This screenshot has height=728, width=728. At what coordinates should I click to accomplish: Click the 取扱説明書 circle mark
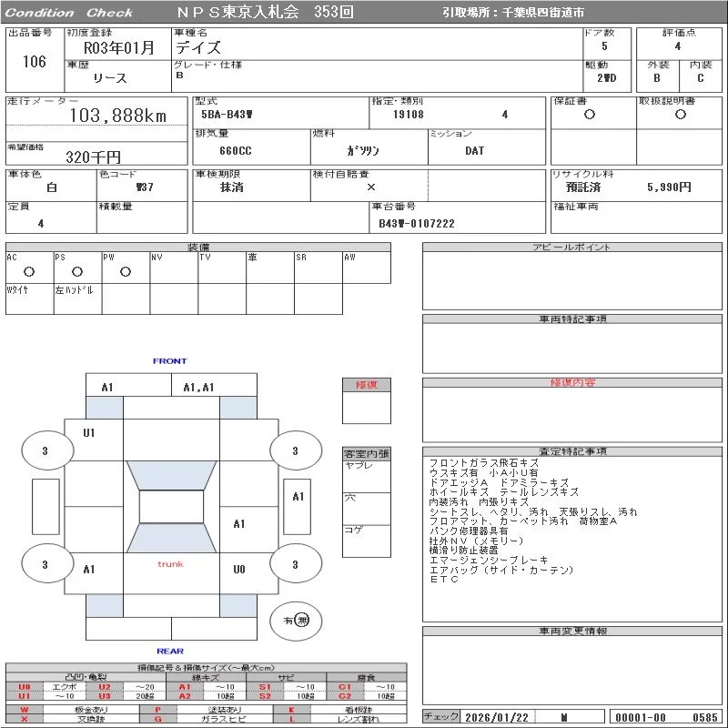pyautogui.click(x=680, y=115)
